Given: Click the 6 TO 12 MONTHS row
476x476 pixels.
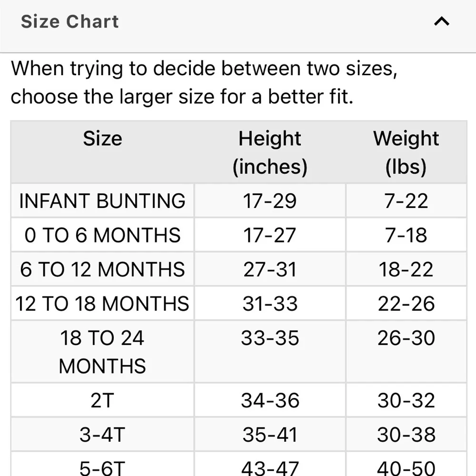Looking at the screenshot, I should pos(238,269).
